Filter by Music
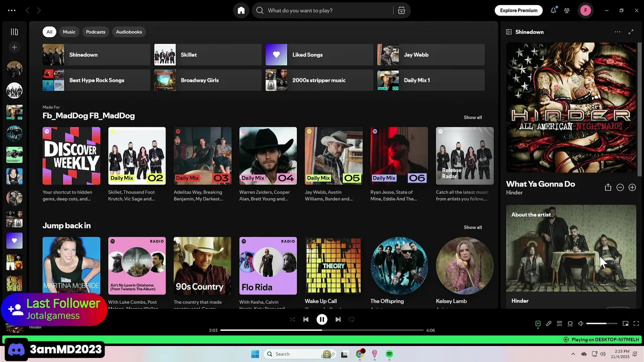The height and width of the screenshot is (362, 644). pyautogui.click(x=69, y=32)
